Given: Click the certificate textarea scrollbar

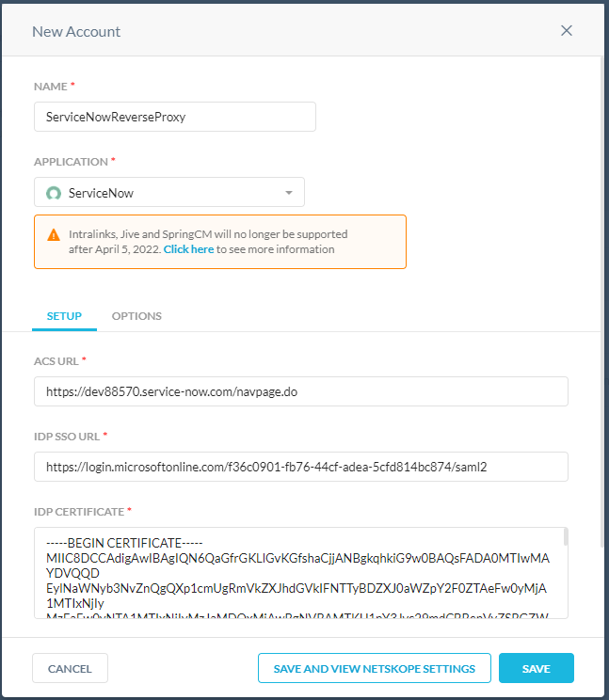Looking at the screenshot, I should (565, 538).
